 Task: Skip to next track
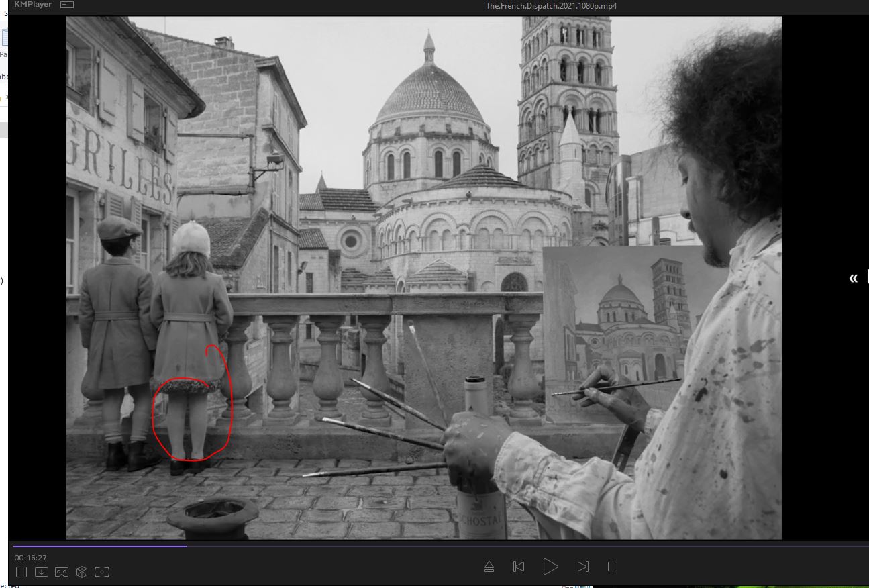click(x=582, y=567)
